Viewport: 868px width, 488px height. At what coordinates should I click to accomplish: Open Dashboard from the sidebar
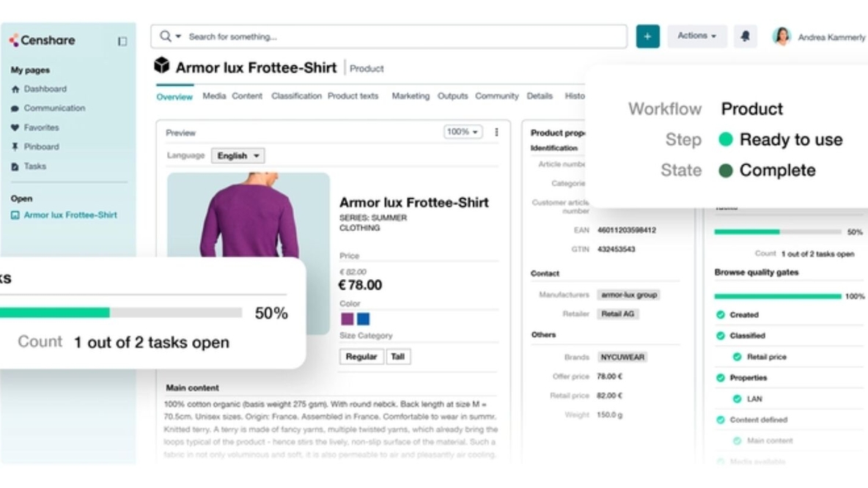point(45,89)
